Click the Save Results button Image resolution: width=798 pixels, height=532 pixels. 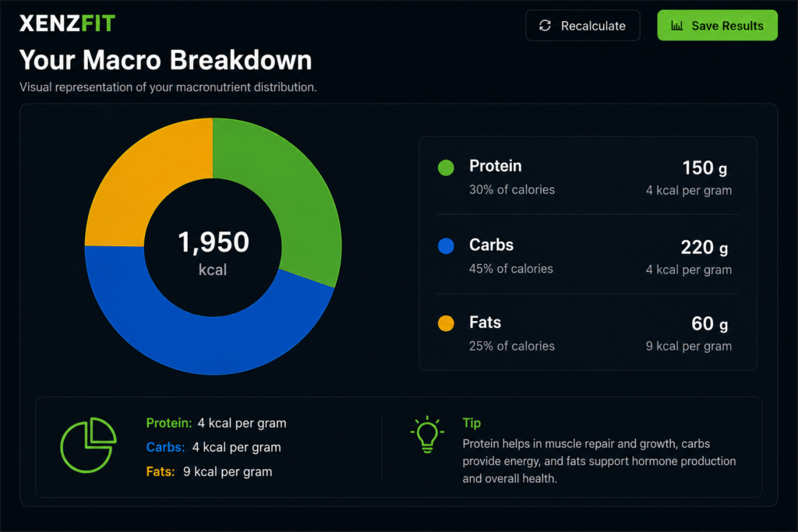coord(717,26)
